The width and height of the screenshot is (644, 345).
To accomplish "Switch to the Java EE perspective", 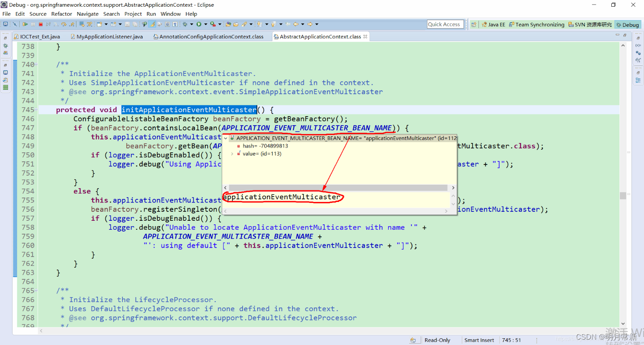I will click(x=493, y=25).
